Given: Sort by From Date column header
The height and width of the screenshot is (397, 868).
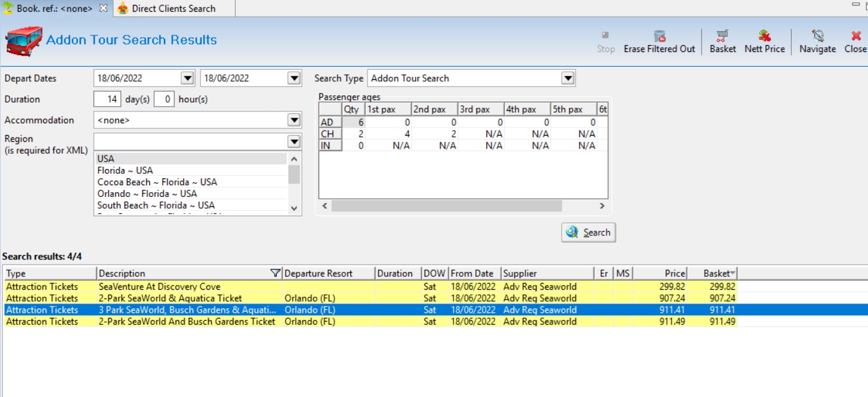Looking at the screenshot, I should click(x=474, y=273).
